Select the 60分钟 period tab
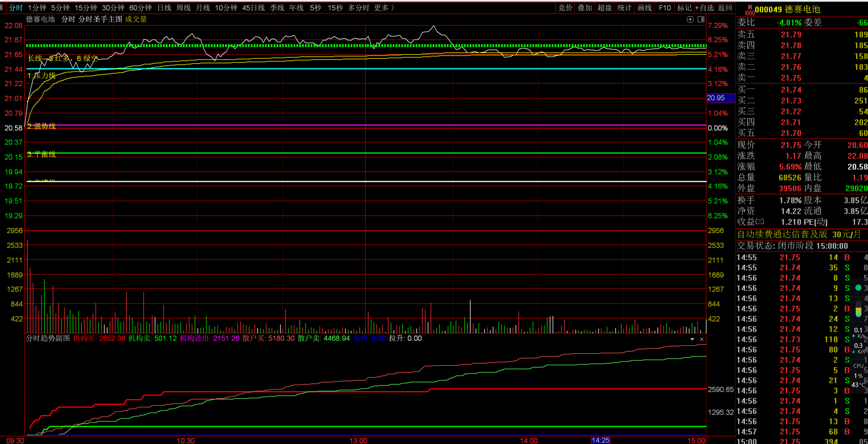Screen dimensions: 868x444 pos(140,8)
